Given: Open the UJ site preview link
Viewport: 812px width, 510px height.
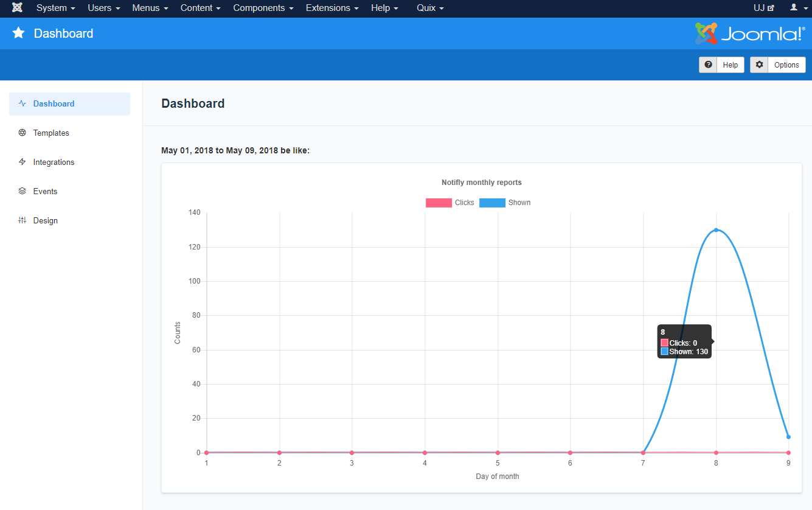Looking at the screenshot, I should point(764,8).
